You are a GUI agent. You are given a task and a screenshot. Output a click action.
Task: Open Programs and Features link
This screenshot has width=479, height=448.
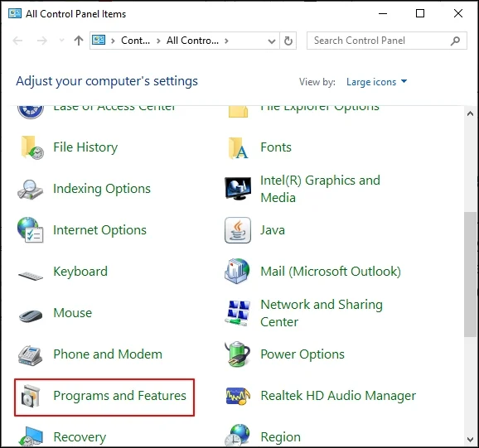tap(119, 396)
